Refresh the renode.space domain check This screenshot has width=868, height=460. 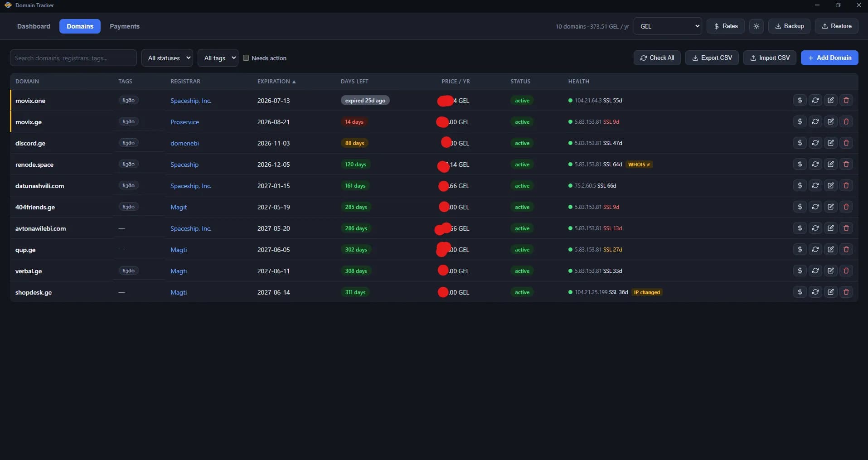815,164
